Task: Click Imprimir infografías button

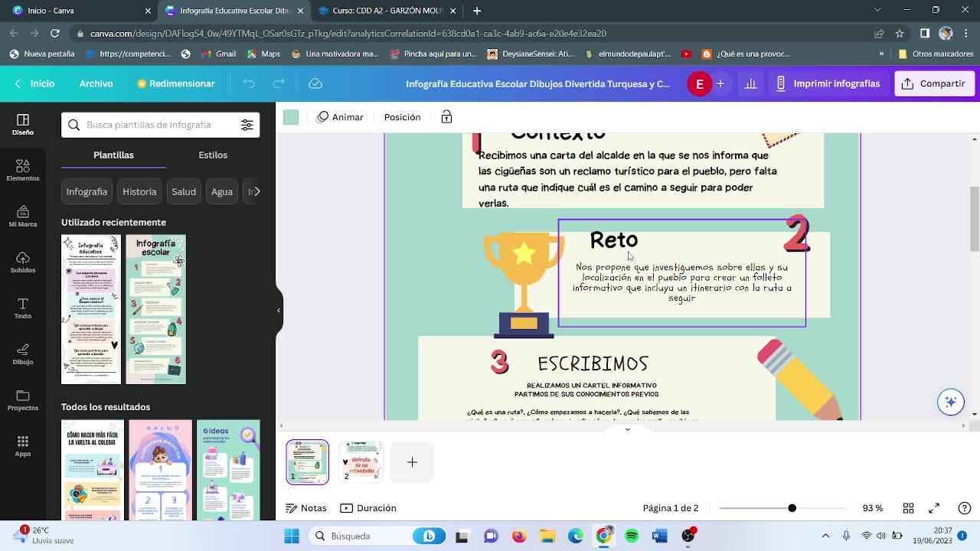Action: coord(828,83)
